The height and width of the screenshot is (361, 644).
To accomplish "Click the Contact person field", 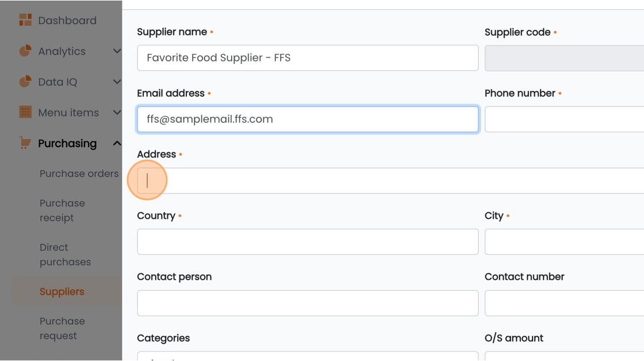I will 308,303.
